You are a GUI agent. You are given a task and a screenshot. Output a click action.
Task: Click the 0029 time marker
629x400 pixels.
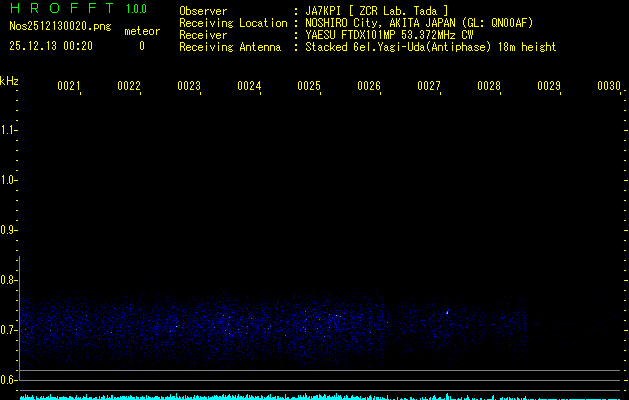pyautogui.click(x=549, y=87)
